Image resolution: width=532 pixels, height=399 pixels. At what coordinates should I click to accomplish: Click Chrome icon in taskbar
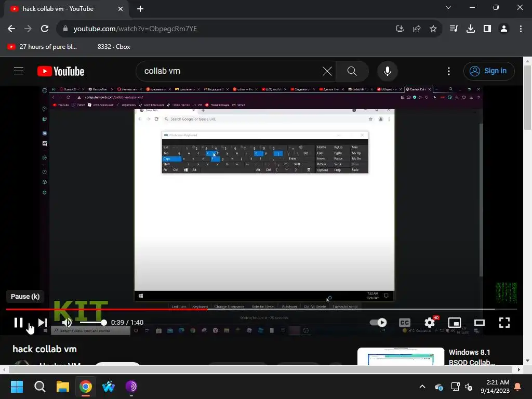click(86, 387)
